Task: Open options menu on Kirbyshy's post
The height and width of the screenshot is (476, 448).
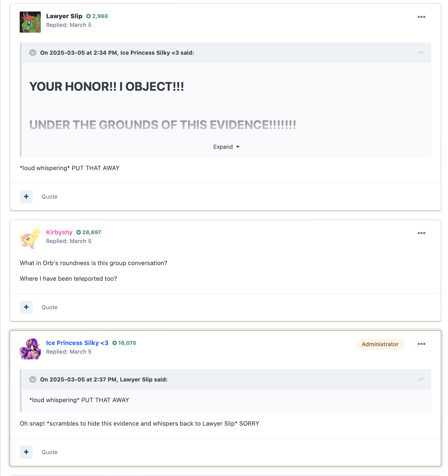Action: (x=421, y=233)
